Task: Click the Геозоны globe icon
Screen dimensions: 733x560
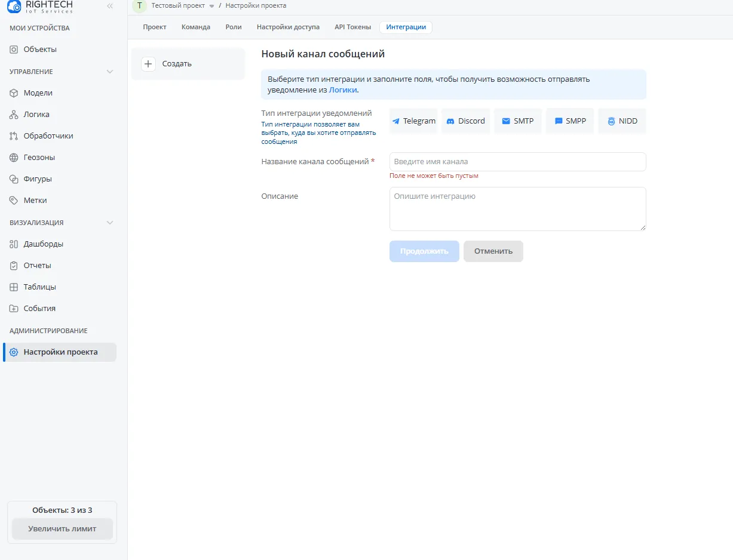Action: coord(14,158)
